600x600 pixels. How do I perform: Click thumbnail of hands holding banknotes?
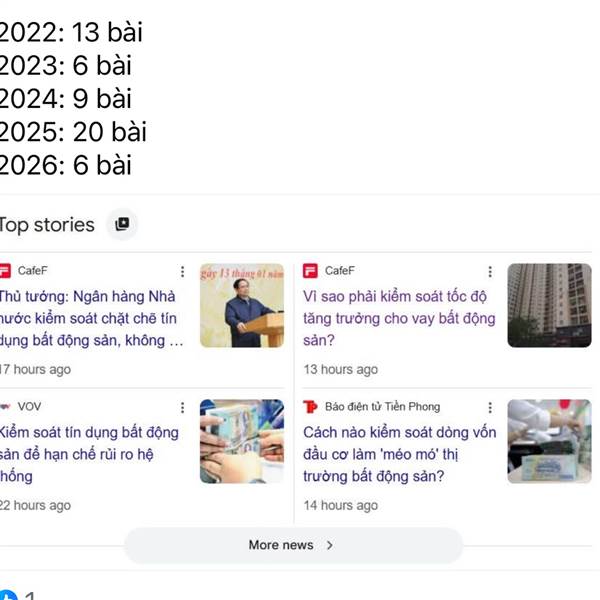(242, 441)
